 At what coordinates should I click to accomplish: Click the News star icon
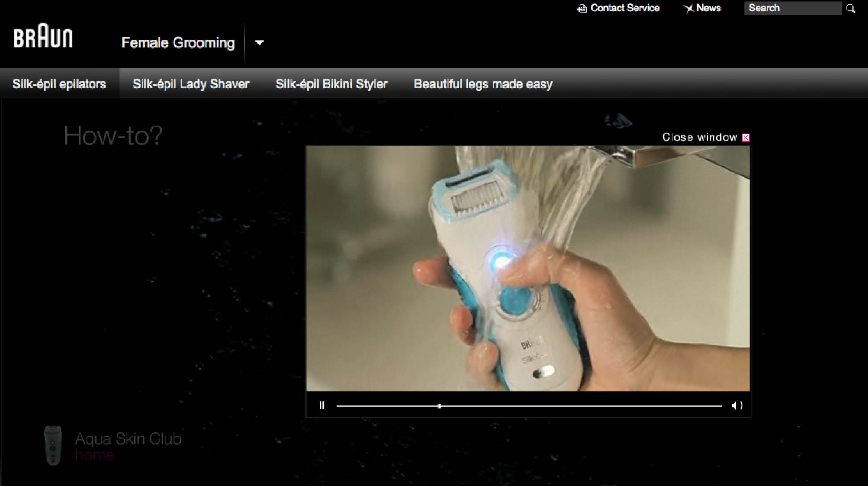pos(689,9)
